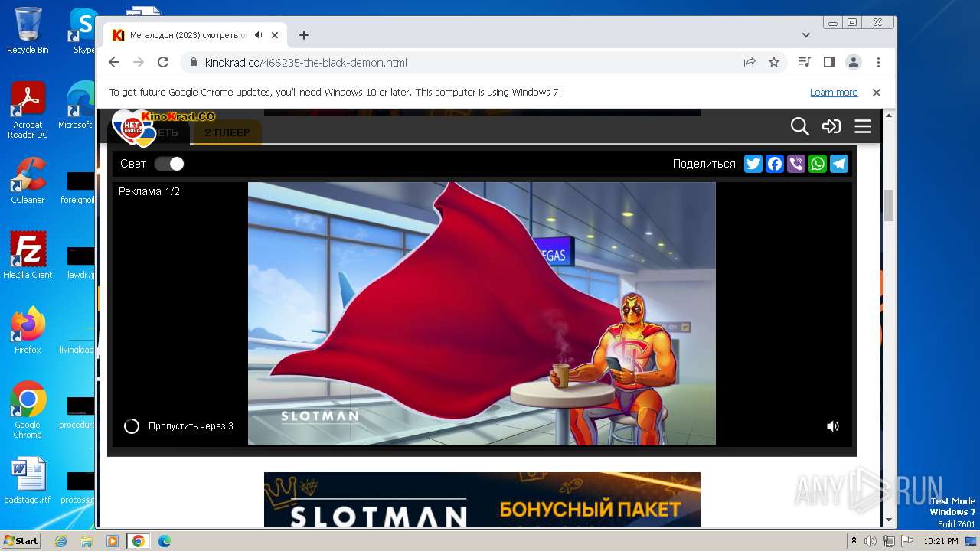Click the browser forward arrow
Screen dimensions: 980x551
tap(139, 62)
